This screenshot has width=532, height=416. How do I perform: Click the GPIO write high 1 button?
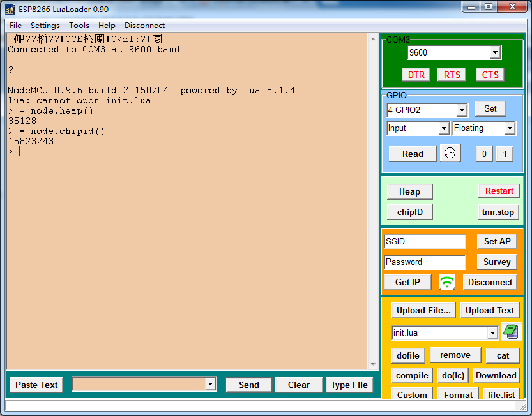[505, 153]
